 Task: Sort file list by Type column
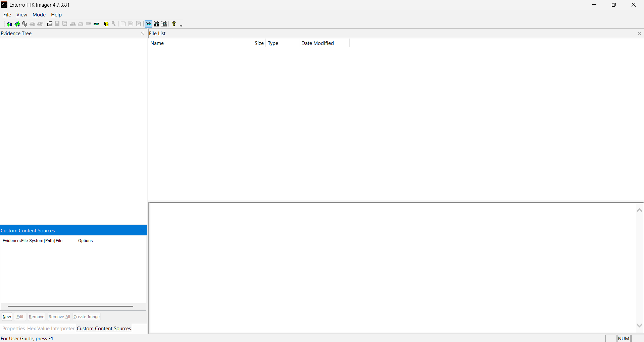283,43
